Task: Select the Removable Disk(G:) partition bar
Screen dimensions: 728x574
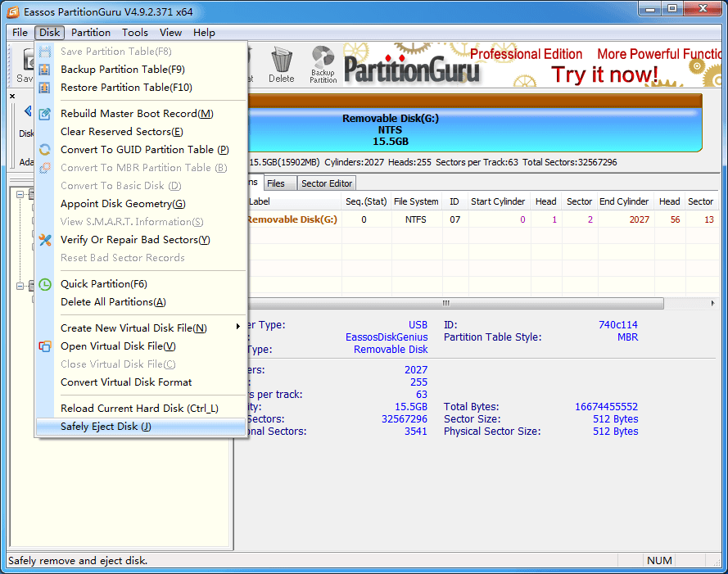Action: pos(475,124)
